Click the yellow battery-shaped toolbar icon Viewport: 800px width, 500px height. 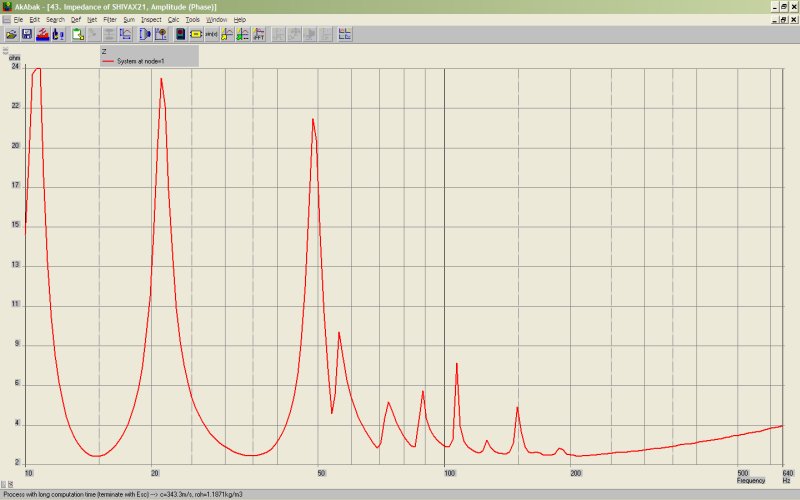196,34
